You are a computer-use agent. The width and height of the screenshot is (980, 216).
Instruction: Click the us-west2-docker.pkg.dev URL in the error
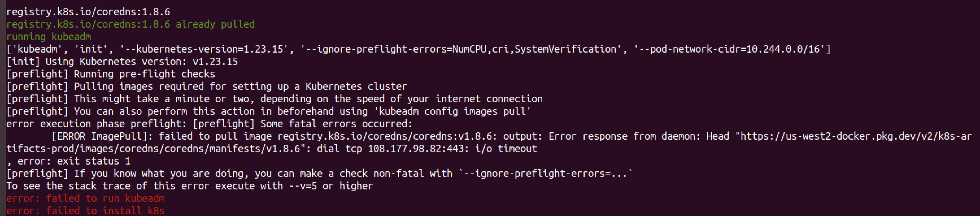(x=852, y=136)
